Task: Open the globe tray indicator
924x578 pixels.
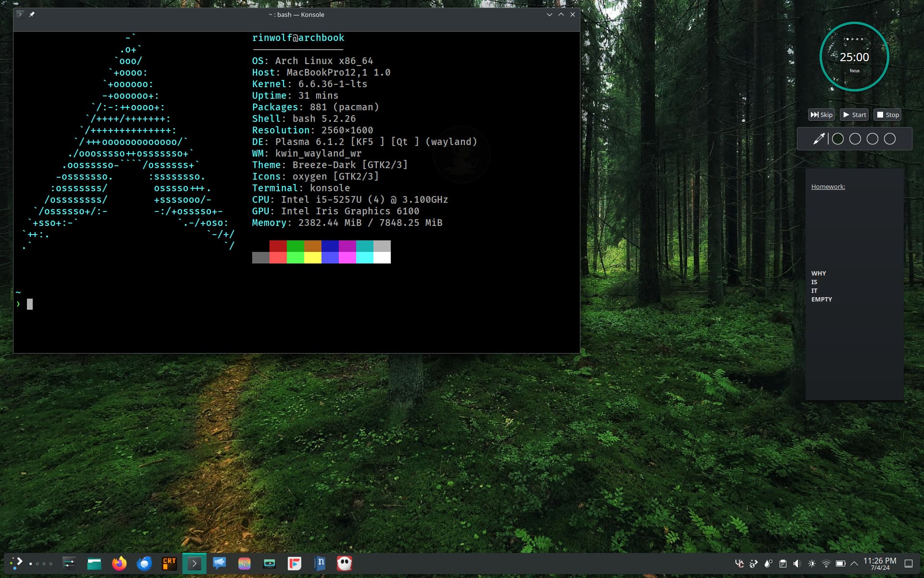Action: click(754, 564)
